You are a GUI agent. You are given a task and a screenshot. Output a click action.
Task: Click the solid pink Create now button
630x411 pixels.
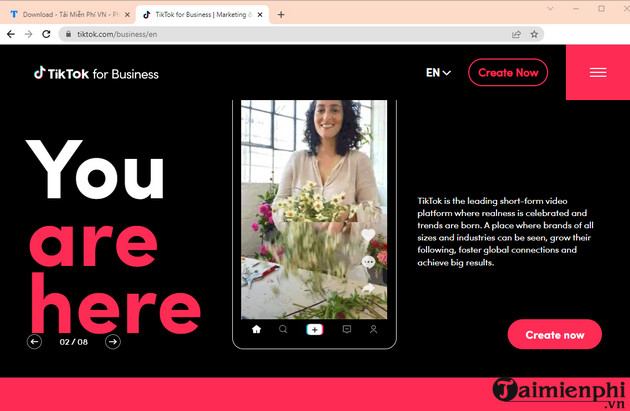(x=554, y=334)
